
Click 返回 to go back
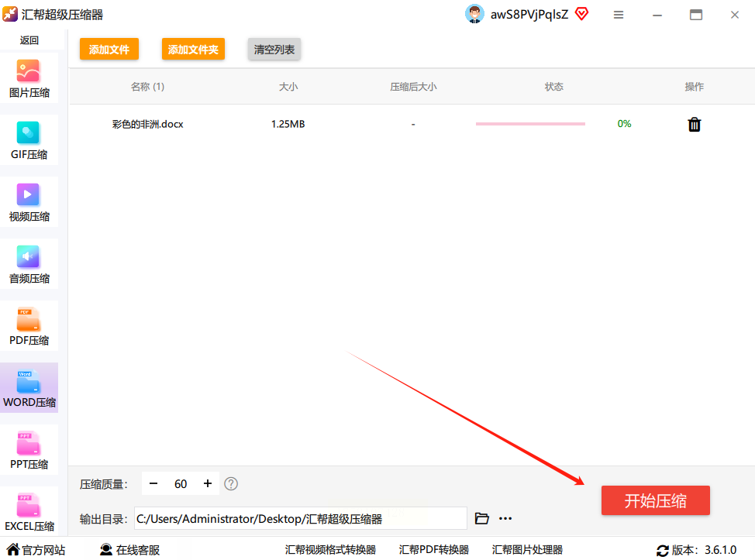click(29, 40)
